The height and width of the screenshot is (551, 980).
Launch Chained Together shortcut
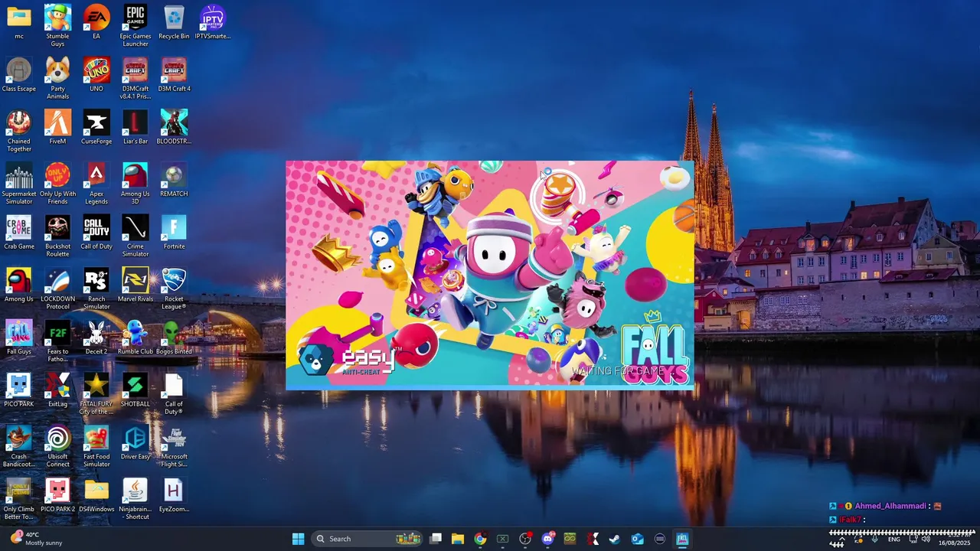(19, 131)
